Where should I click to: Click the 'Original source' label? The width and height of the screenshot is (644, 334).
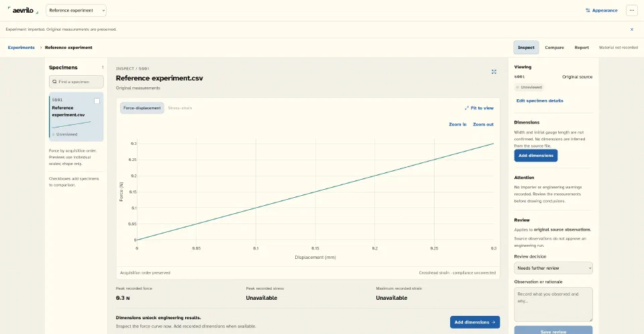577,77
